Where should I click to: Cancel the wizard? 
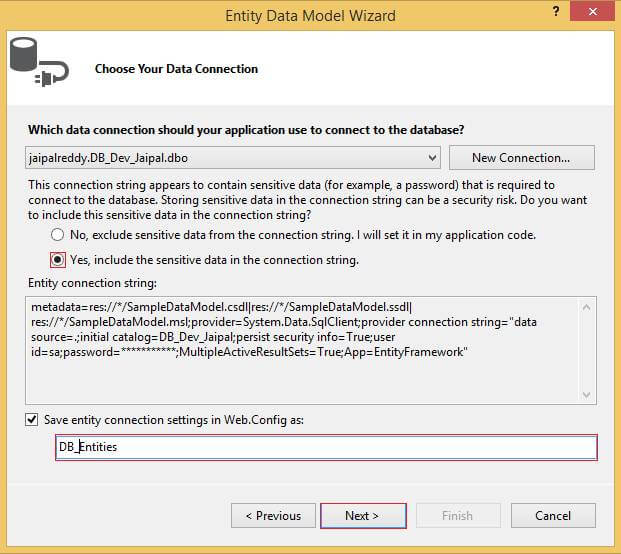(553, 516)
